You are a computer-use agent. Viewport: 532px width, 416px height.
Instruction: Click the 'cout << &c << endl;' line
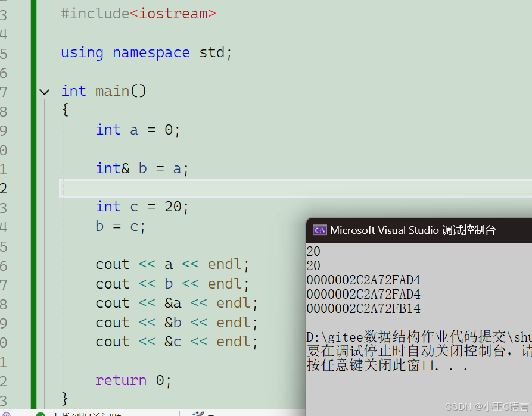click(177, 342)
